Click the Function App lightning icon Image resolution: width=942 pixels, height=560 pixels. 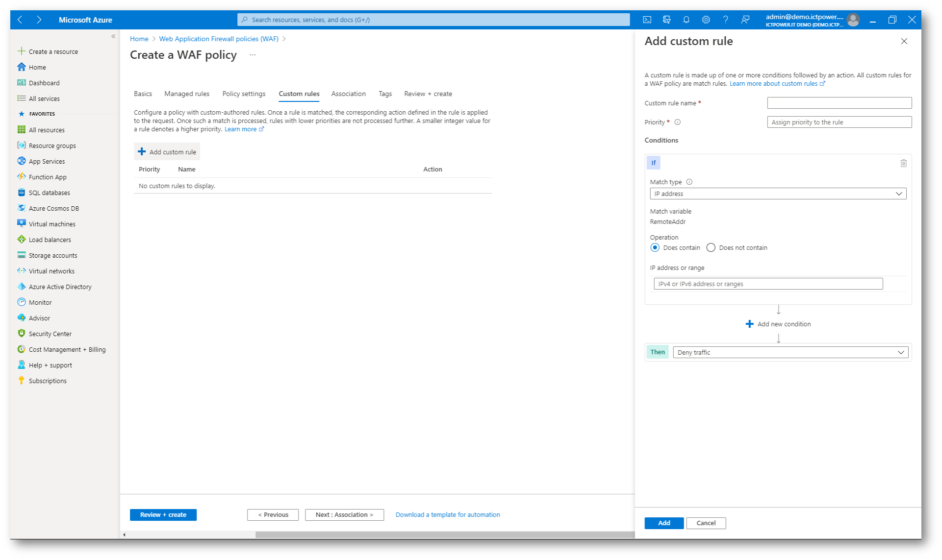22,176
